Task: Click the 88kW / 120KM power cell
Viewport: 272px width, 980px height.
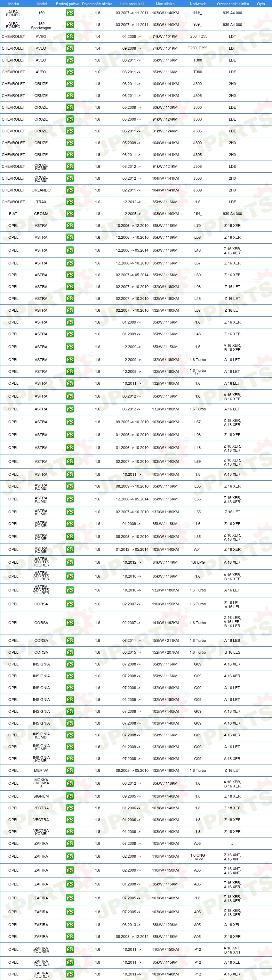Action: [165, 925]
